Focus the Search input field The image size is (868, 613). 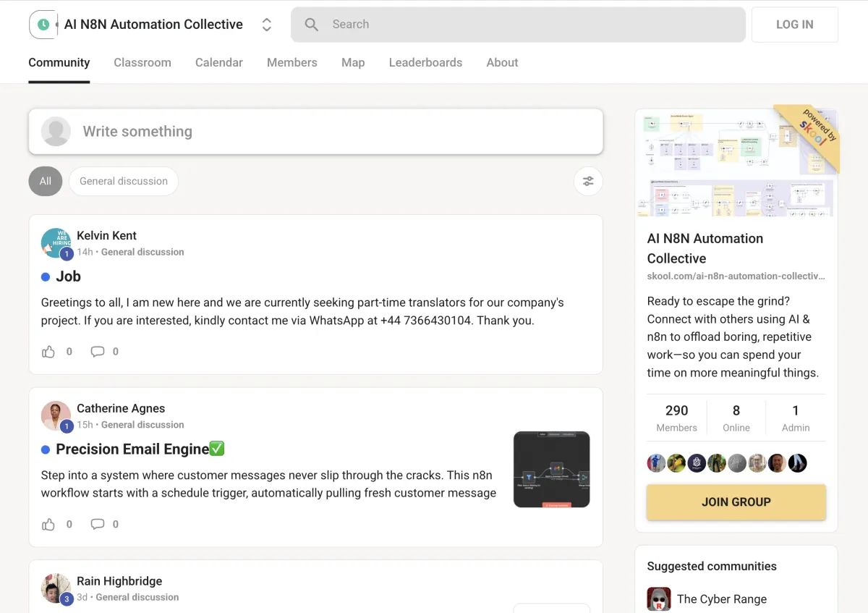point(518,25)
